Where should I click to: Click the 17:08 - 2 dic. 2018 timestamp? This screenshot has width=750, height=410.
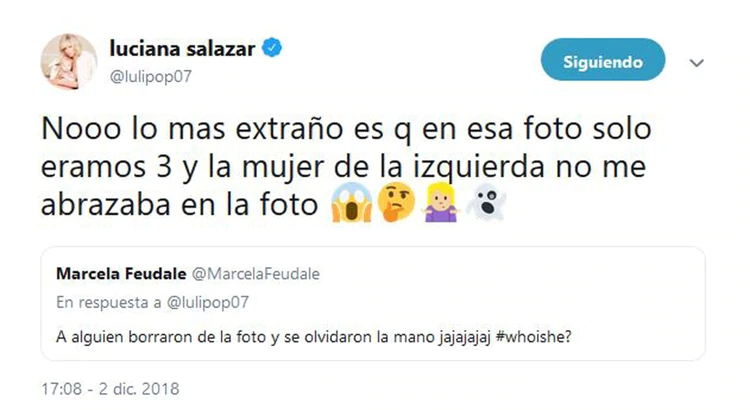[110, 388]
